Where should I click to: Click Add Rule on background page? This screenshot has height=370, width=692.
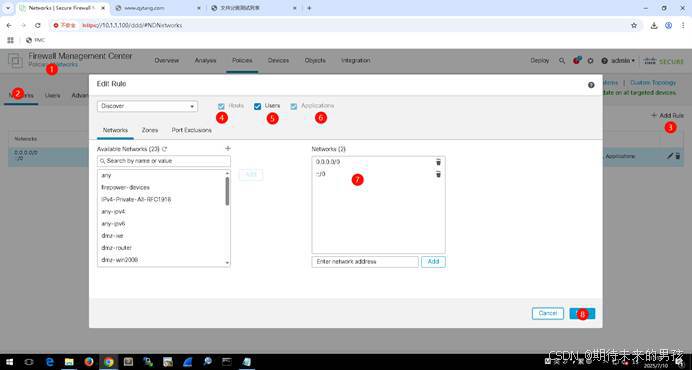667,115
